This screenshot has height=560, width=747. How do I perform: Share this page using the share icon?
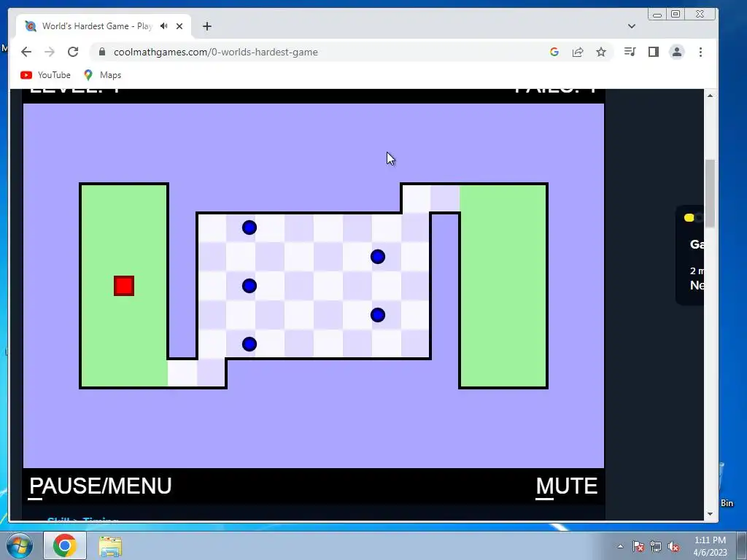point(578,52)
